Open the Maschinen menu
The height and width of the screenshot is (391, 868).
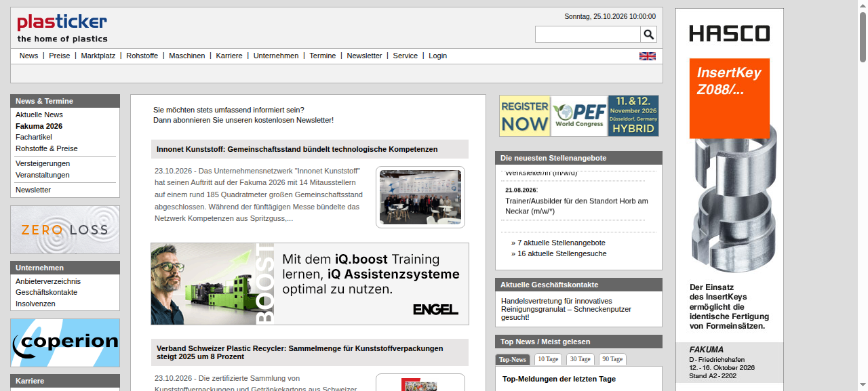coord(187,56)
